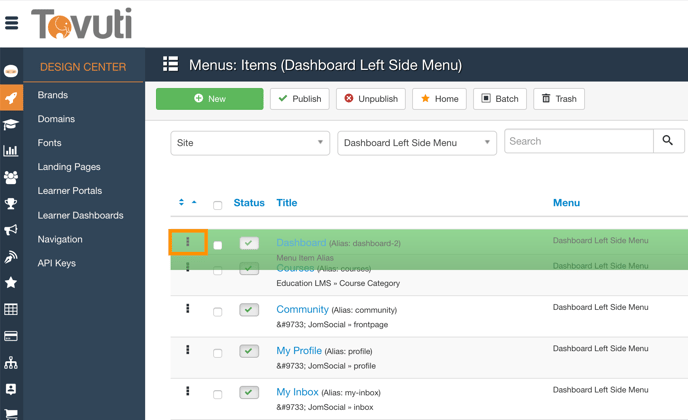Click drag handle for Dashboard row
The height and width of the screenshot is (420, 688).
187,242
